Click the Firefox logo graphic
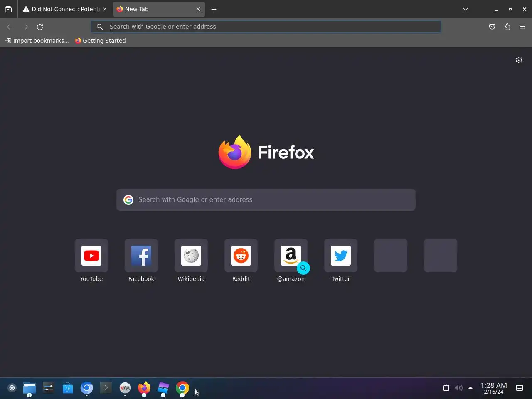 (235, 152)
